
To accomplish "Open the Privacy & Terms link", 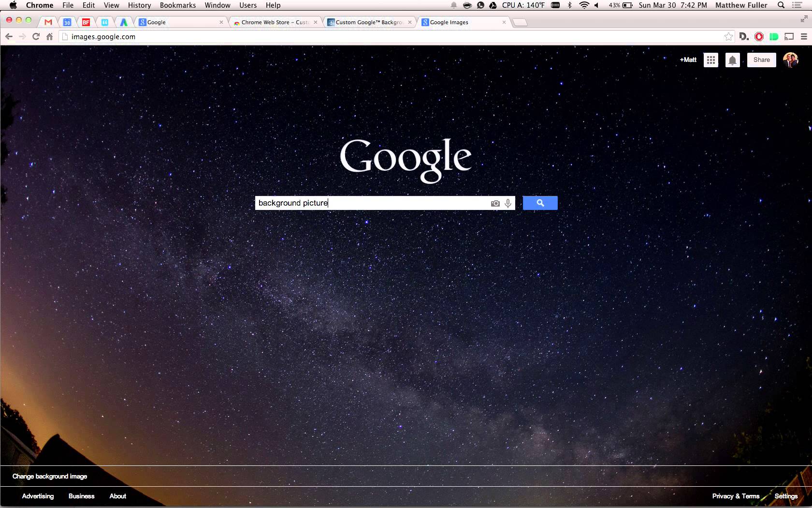I will (x=736, y=496).
